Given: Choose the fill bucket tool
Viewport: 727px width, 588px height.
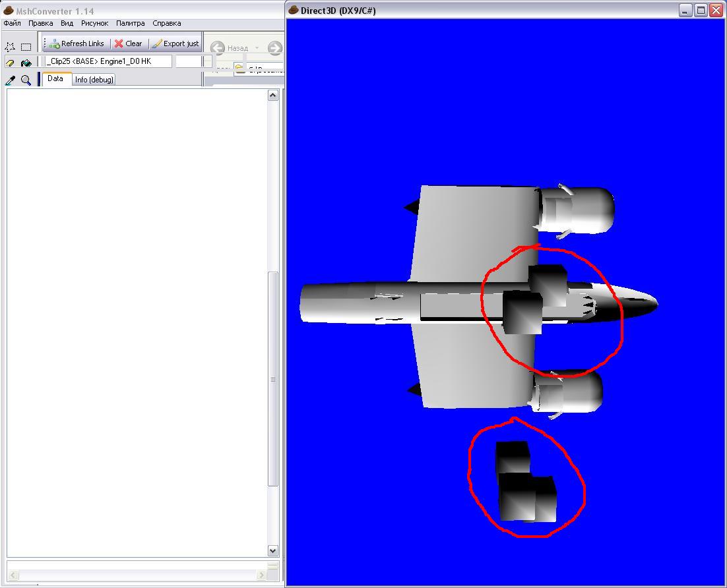Looking at the screenshot, I should coord(26,63).
